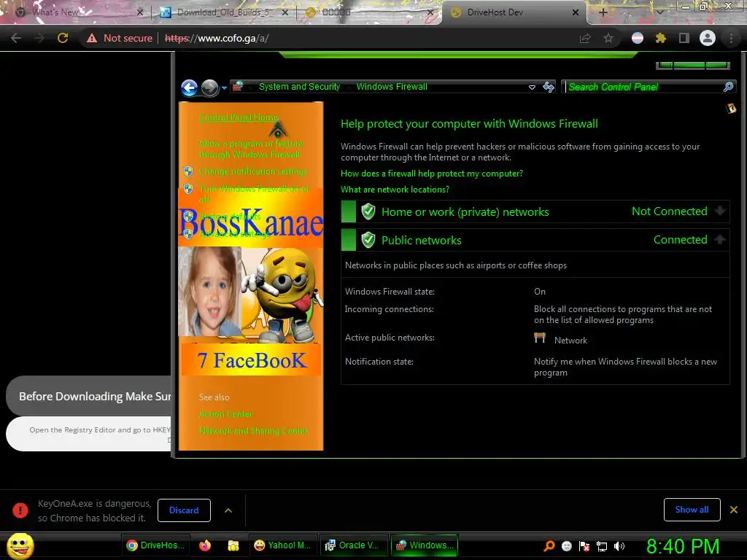Go back in Chrome's navigation
The width and height of the screenshot is (747, 560).
pos(16,38)
